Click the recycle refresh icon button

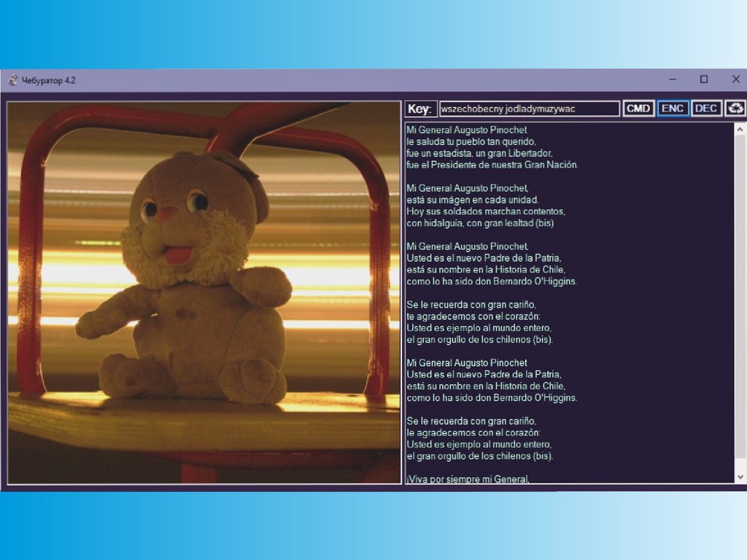pyautogui.click(x=735, y=108)
